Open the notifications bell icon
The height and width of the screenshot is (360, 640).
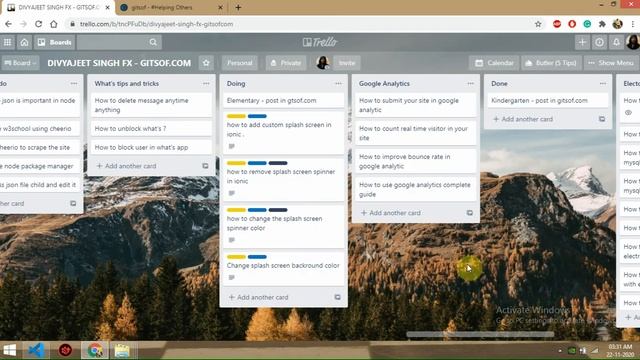pyautogui.click(x=616, y=42)
